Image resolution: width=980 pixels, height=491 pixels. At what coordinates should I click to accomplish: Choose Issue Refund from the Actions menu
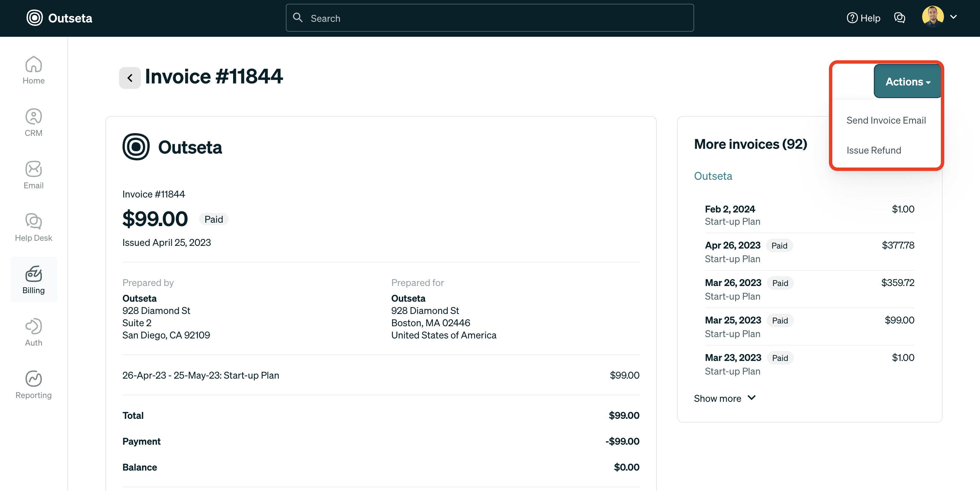(x=873, y=150)
